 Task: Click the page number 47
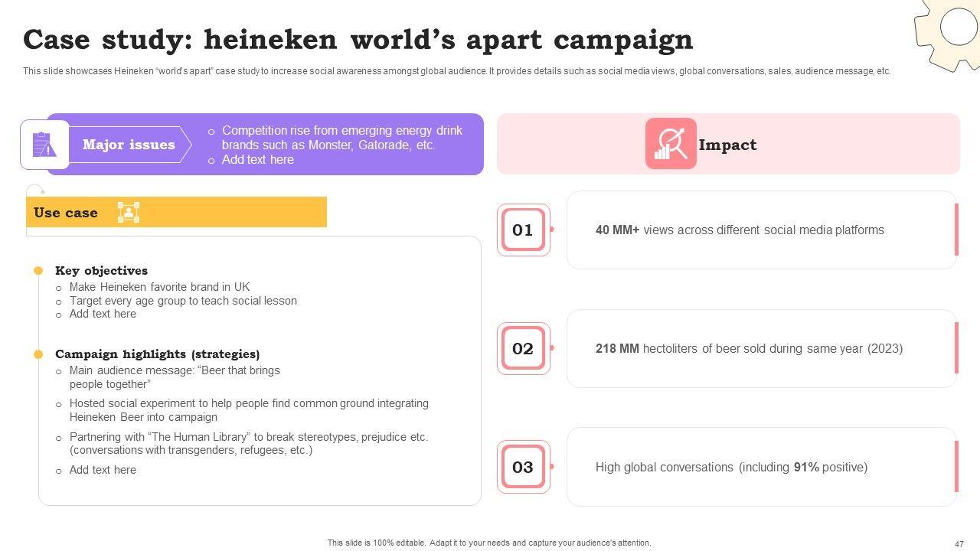[x=959, y=544]
